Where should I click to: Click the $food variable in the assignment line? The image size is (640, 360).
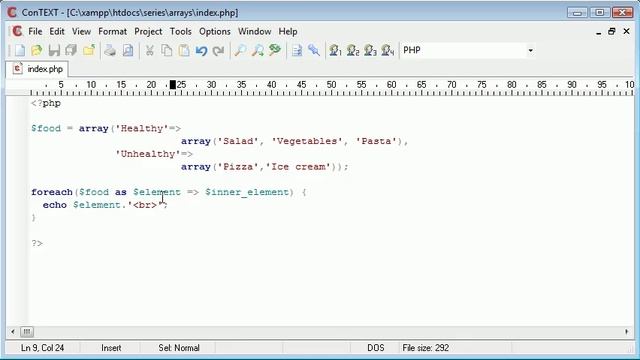point(46,128)
